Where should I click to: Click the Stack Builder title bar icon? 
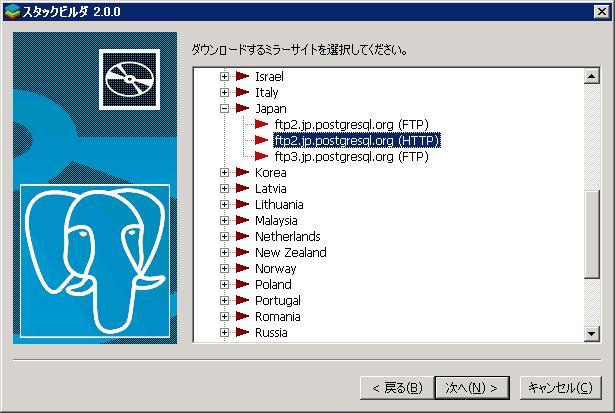(12, 12)
